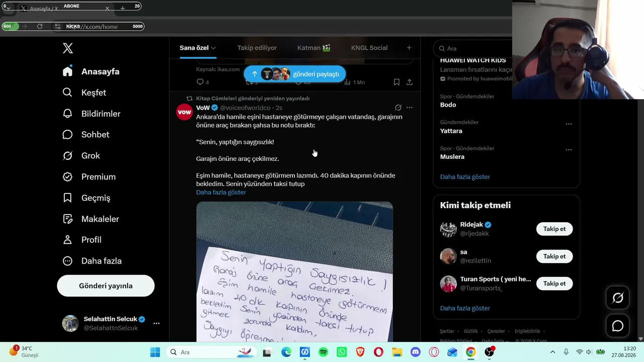Image resolution: width=644 pixels, height=362 pixels.
Task: Open Google Chrome from the taskbar
Action: (x=470, y=352)
